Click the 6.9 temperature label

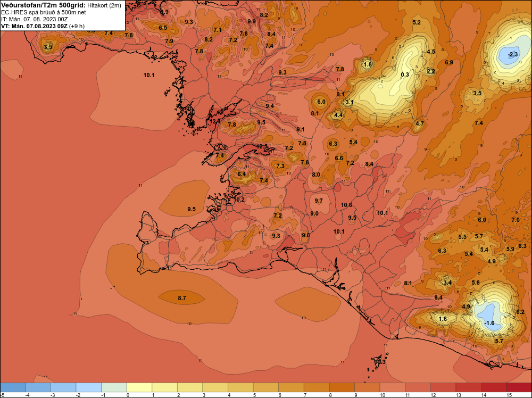[x=449, y=62]
